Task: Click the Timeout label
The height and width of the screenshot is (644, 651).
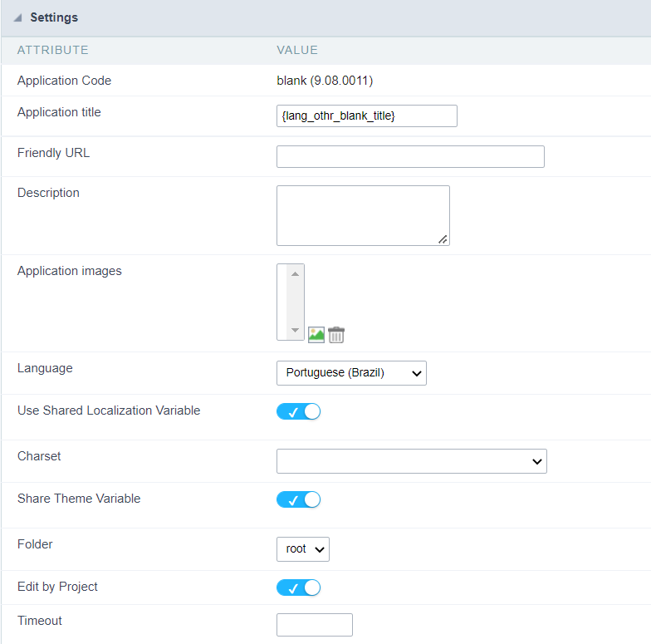Action: [x=40, y=621]
